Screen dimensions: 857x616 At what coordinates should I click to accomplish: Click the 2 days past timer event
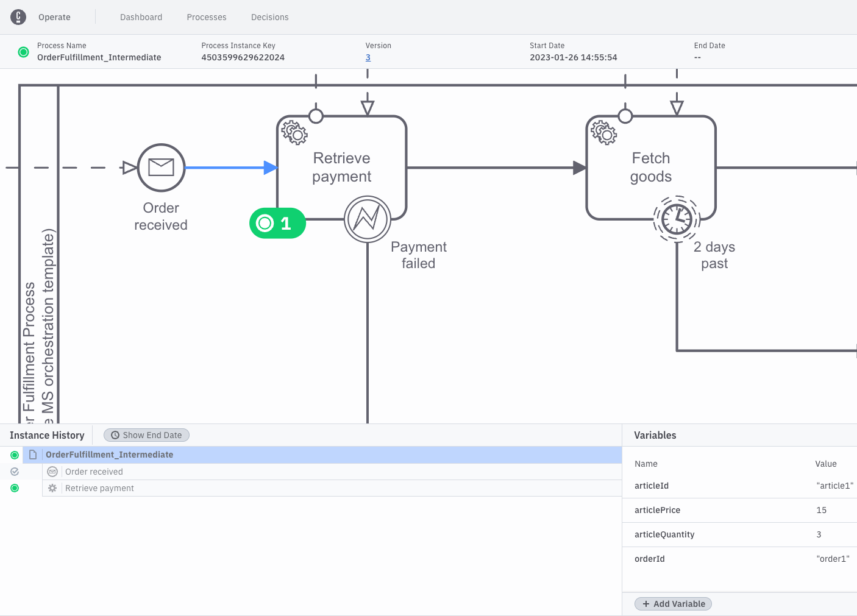(677, 219)
